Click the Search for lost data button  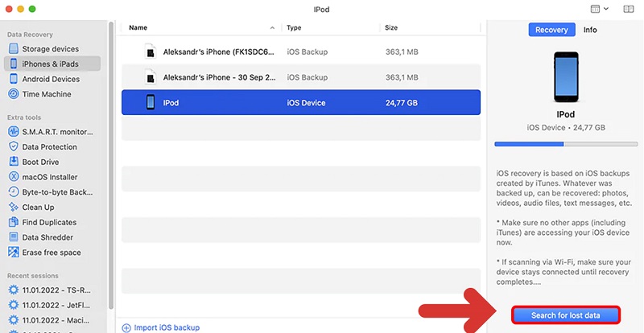(566, 314)
